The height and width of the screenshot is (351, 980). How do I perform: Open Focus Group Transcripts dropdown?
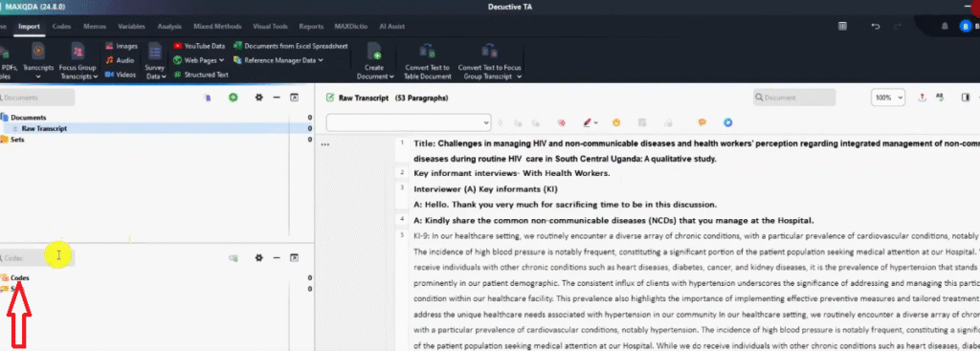(x=97, y=77)
